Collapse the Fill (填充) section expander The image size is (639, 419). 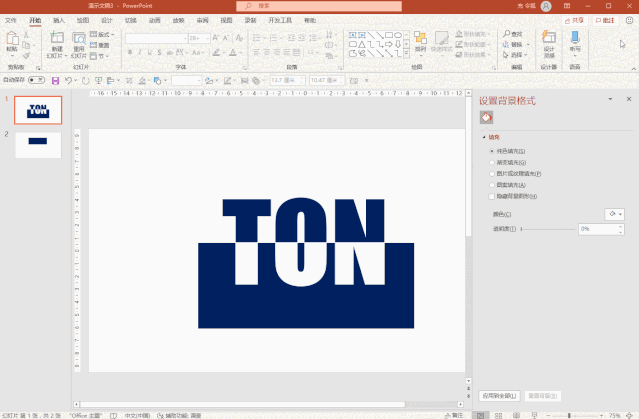(x=484, y=137)
